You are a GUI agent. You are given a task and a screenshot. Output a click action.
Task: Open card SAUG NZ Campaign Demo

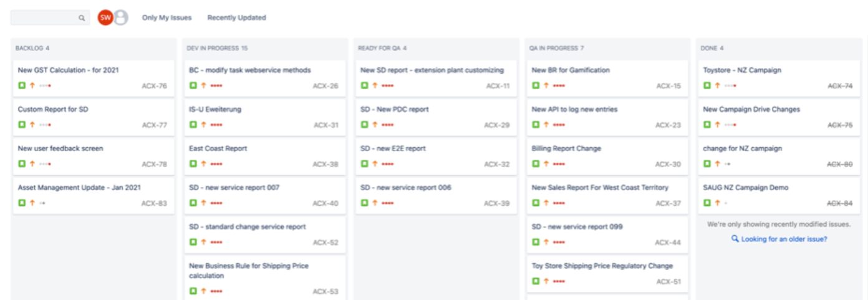(779, 196)
